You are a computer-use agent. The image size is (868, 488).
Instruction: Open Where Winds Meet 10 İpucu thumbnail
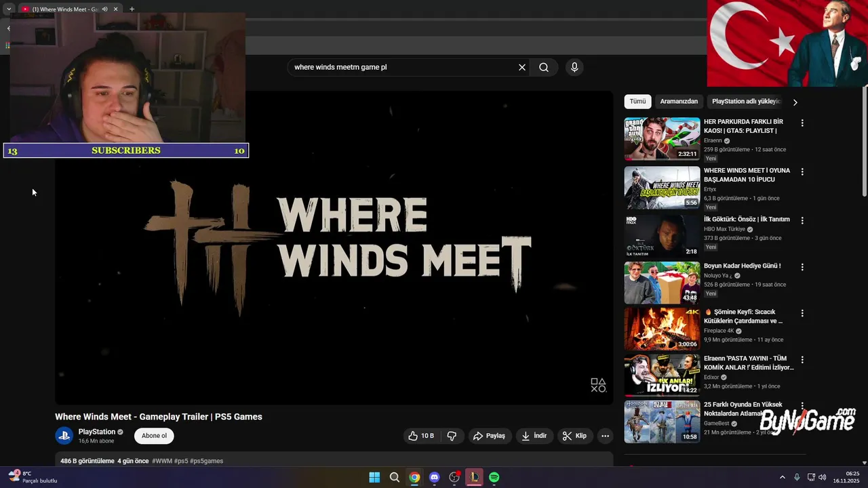[x=662, y=188]
